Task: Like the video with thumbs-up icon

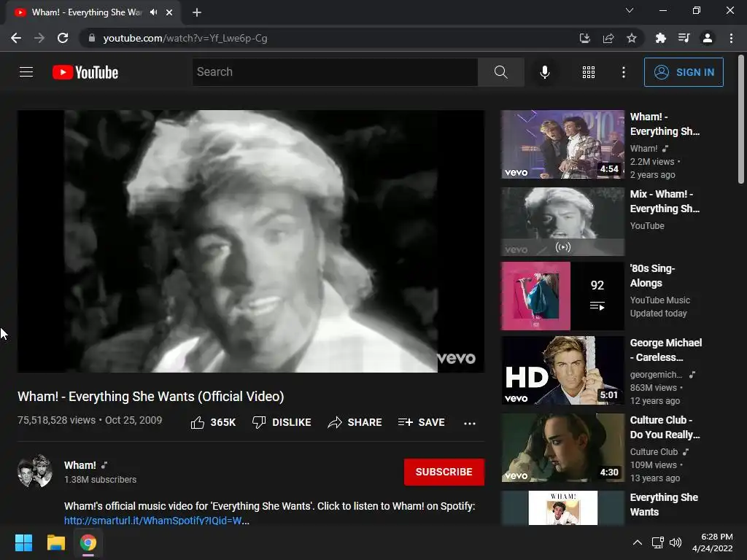Action: pyautogui.click(x=198, y=422)
